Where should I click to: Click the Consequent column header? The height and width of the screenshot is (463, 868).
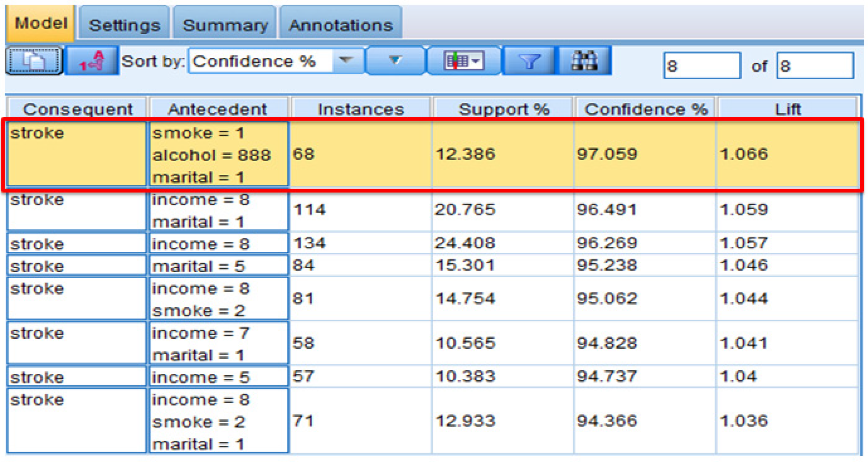click(x=77, y=109)
